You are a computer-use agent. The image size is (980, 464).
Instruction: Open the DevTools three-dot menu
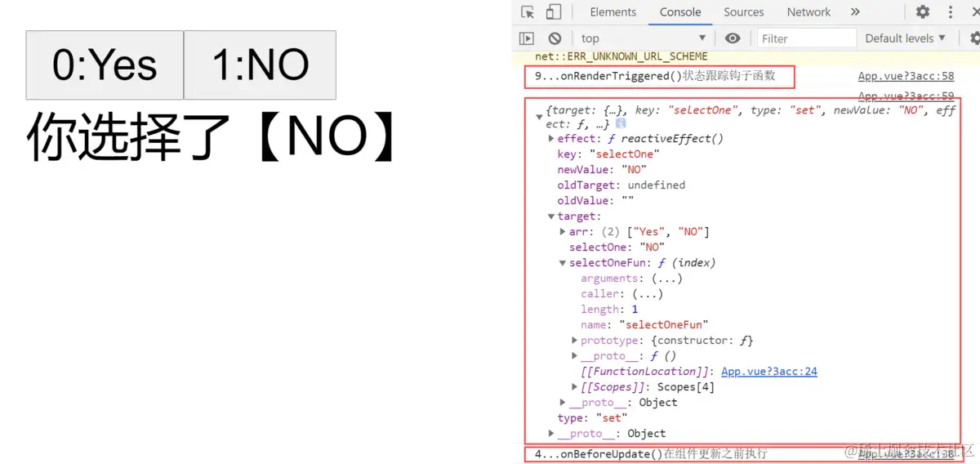[951, 12]
